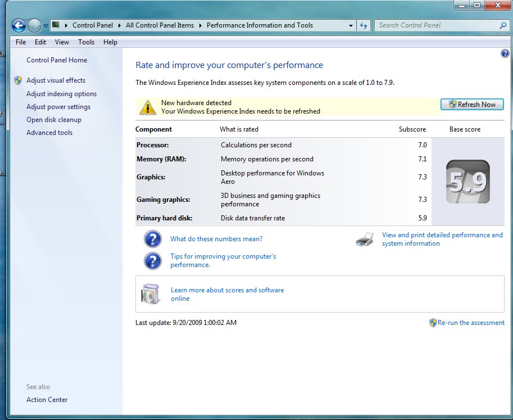The image size is (513, 420).
Task: Open Adjust visual effects
Action: click(56, 80)
